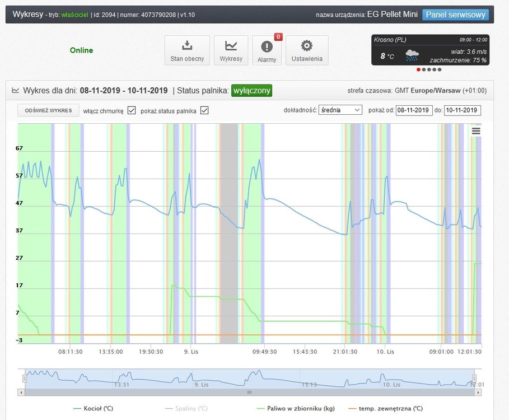Screen dimensions: 509x420
Task: Open Stan obecny (current status) view
Action: [187, 50]
